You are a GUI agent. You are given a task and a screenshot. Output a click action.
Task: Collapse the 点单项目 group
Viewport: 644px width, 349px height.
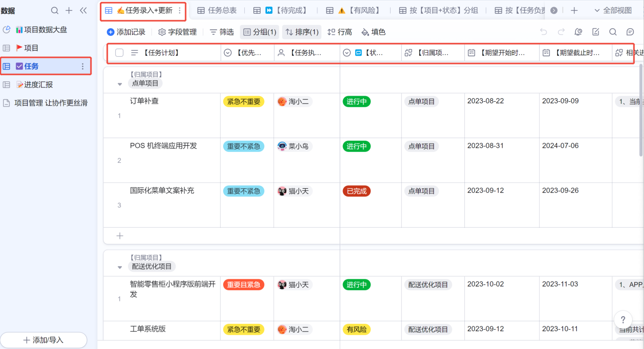[120, 84]
